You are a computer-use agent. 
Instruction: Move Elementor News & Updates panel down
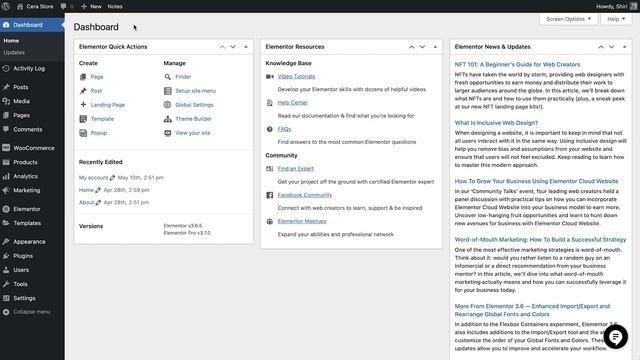coord(612,47)
